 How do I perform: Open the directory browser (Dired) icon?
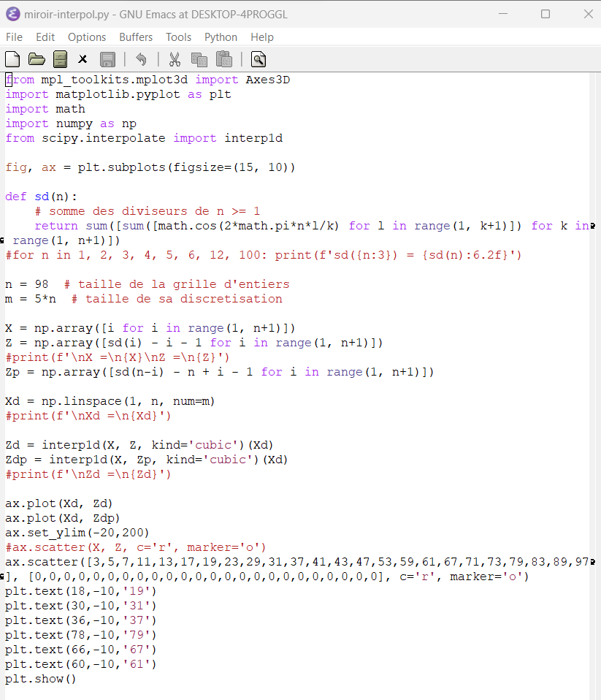(x=61, y=59)
